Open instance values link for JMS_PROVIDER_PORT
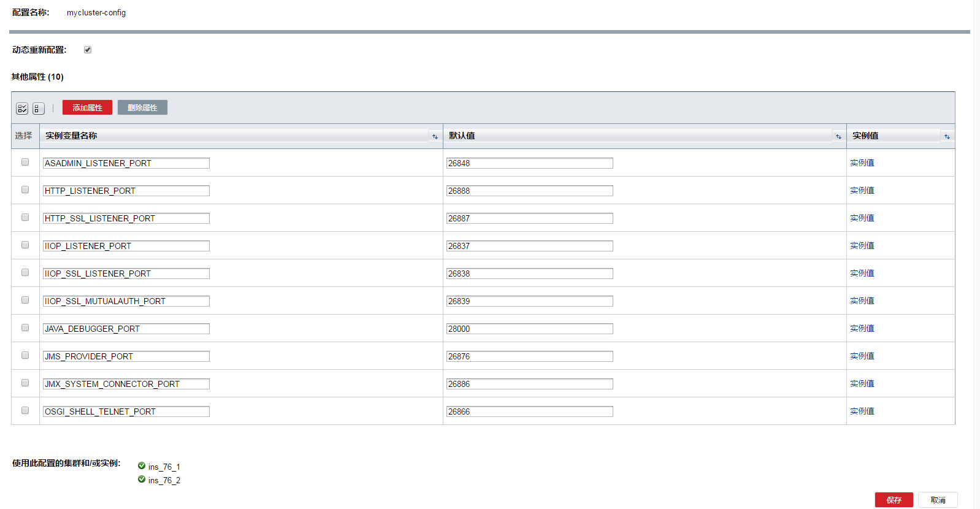Image resolution: width=980 pixels, height=509 pixels. [862, 356]
